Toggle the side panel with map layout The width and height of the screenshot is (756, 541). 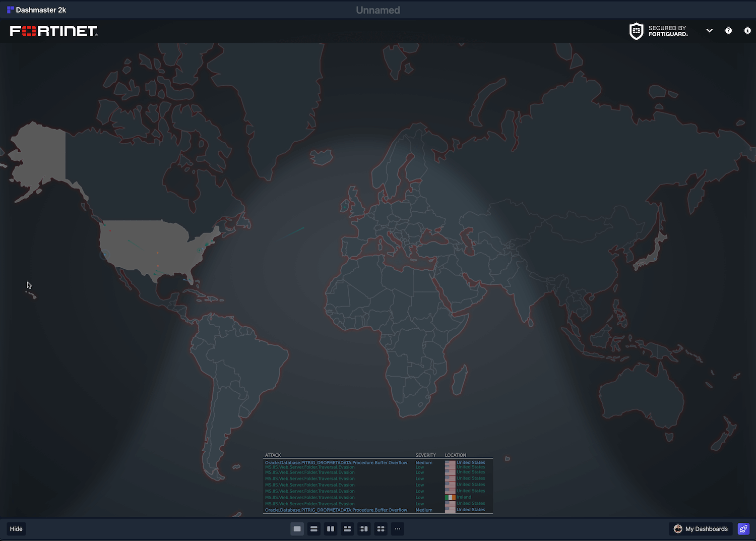(x=363, y=528)
